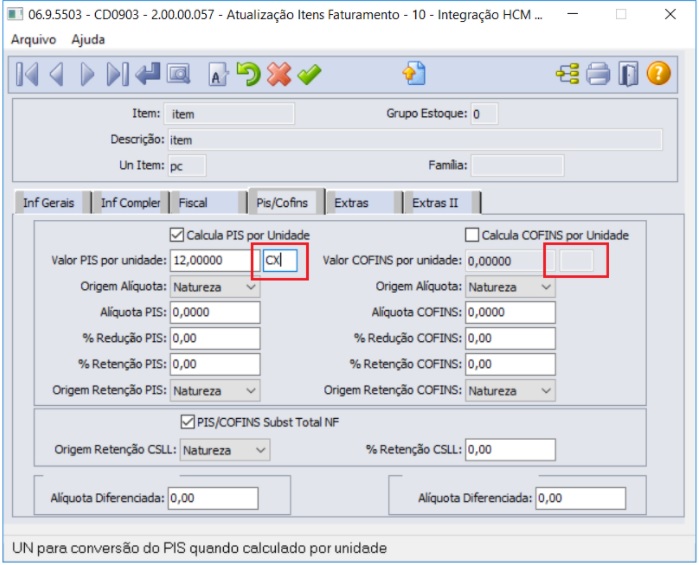Screen dimensions: 699x565
Task: Go to the next record
Action: (x=87, y=74)
